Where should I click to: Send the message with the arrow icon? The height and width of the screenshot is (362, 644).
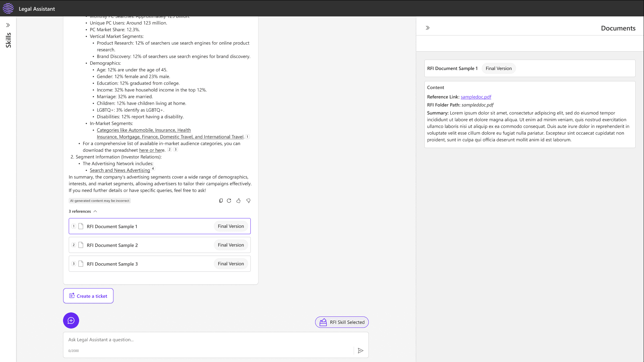360,351
